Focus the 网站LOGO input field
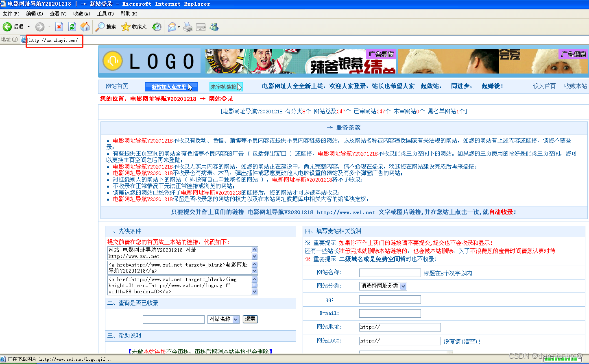Image resolution: width=589 pixels, height=364 pixels. [x=400, y=341]
